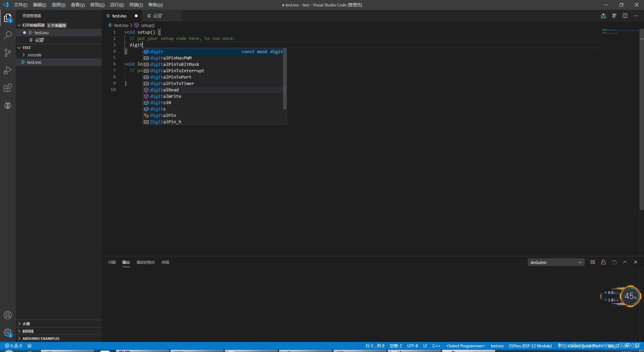
Task: Click <Select Programmer> in status bar
Action: pyautogui.click(x=466, y=346)
